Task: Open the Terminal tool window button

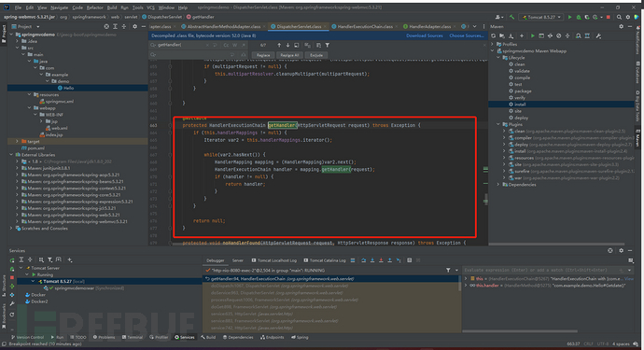Action: 133,337
